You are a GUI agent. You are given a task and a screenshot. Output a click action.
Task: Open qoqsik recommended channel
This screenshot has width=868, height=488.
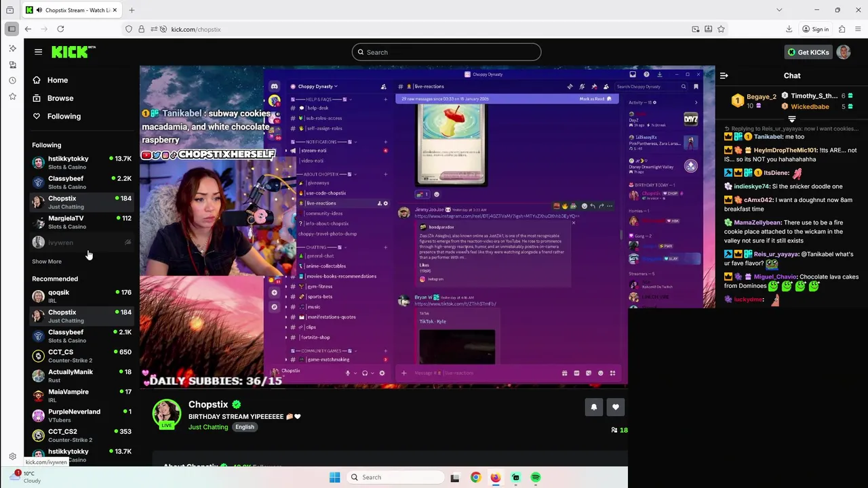coord(81,296)
